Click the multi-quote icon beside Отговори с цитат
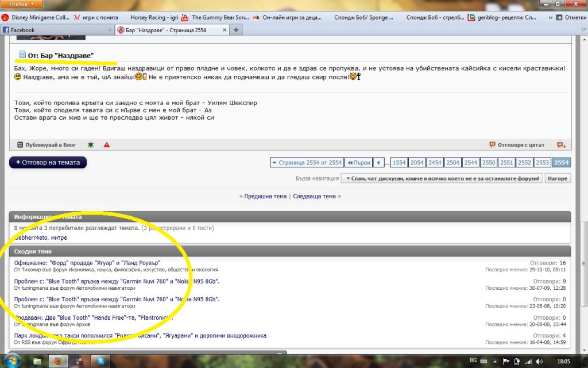 (x=561, y=145)
